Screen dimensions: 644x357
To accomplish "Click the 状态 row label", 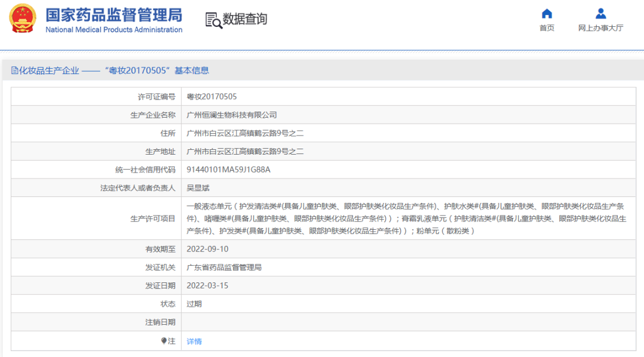I will pyautogui.click(x=168, y=304).
